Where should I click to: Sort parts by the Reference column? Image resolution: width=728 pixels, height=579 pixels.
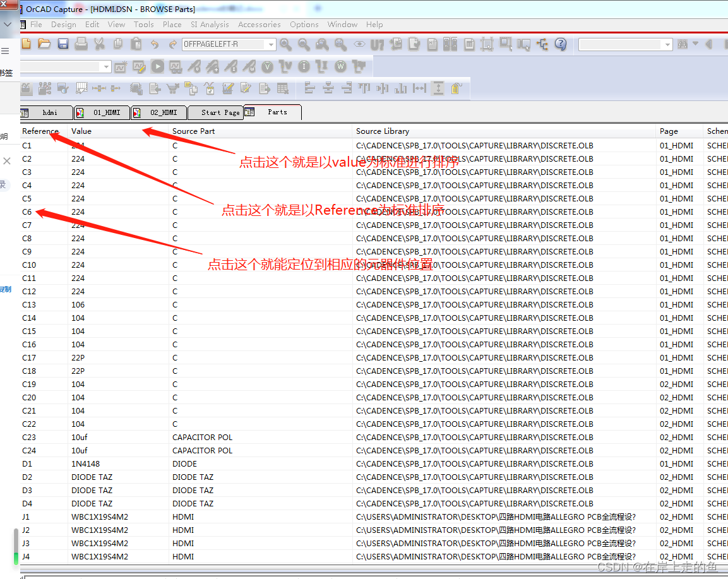click(39, 131)
